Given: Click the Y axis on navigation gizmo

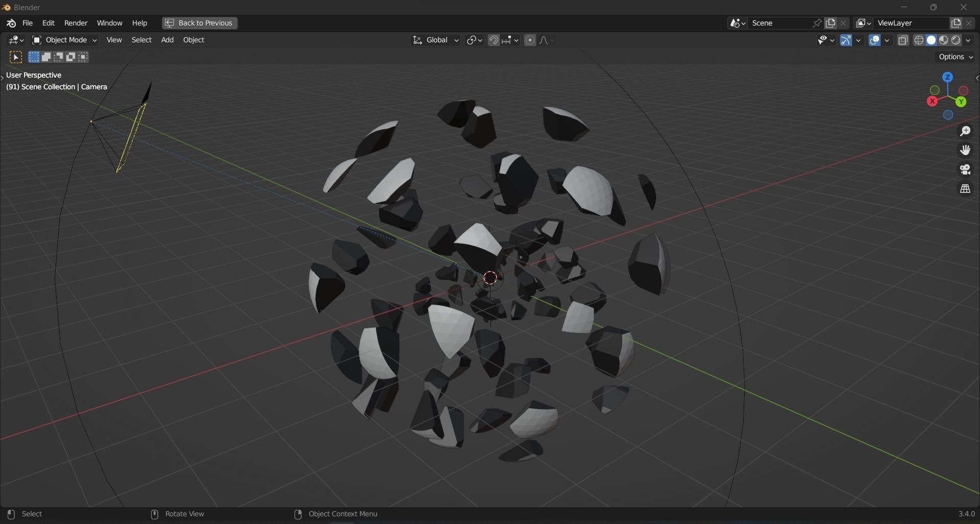Looking at the screenshot, I should [961, 102].
